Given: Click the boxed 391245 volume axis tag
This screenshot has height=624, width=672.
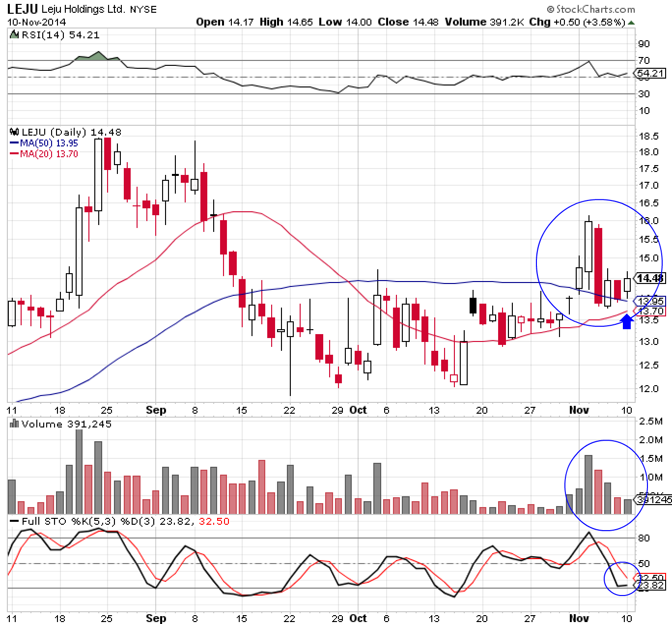Looking at the screenshot, I should click(652, 500).
